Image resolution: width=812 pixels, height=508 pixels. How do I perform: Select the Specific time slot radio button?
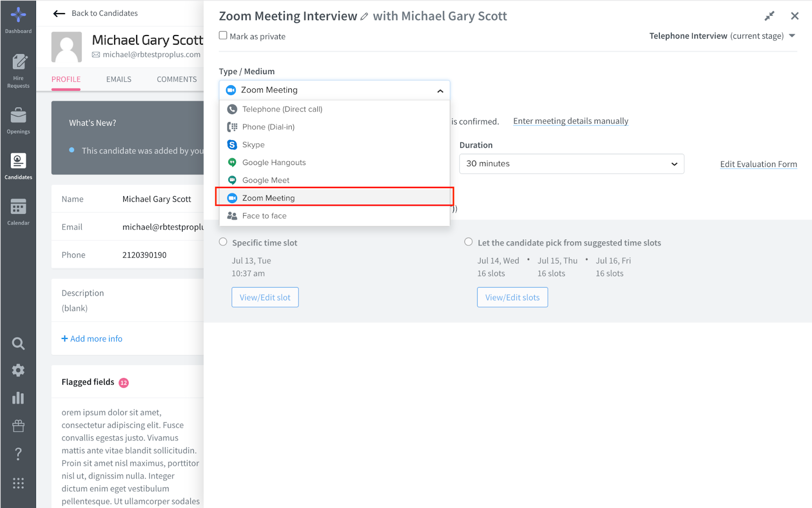223,242
